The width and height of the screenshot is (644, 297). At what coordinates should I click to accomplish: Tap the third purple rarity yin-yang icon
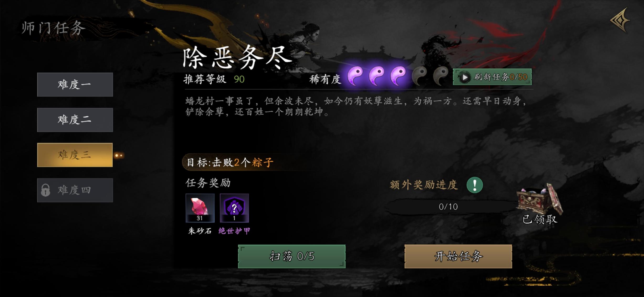(398, 76)
